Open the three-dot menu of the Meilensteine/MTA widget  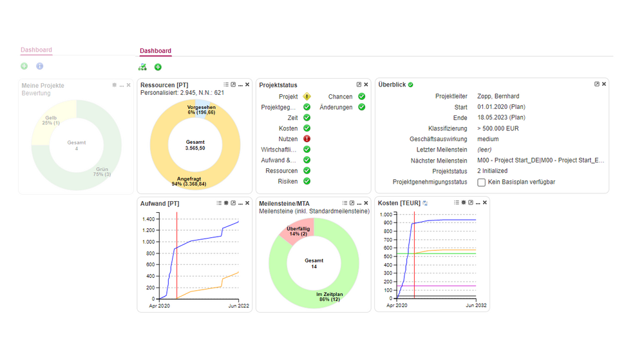tap(359, 203)
